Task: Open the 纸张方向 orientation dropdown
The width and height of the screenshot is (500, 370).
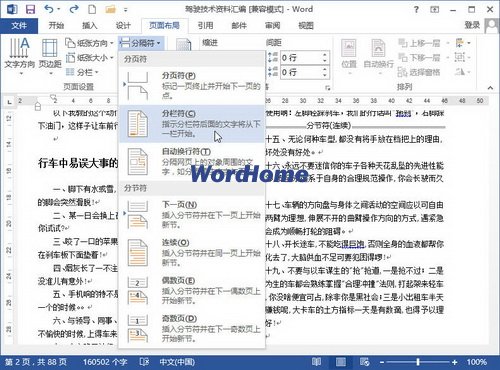Action: (89, 43)
